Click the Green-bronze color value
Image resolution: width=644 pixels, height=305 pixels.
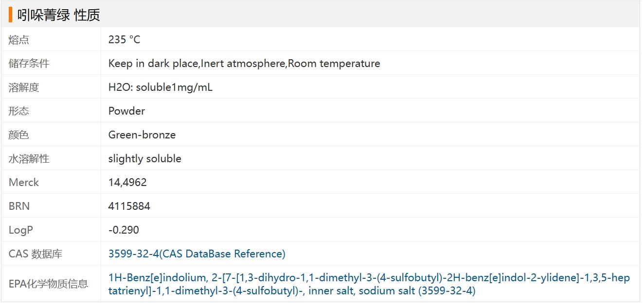[x=142, y=135]
